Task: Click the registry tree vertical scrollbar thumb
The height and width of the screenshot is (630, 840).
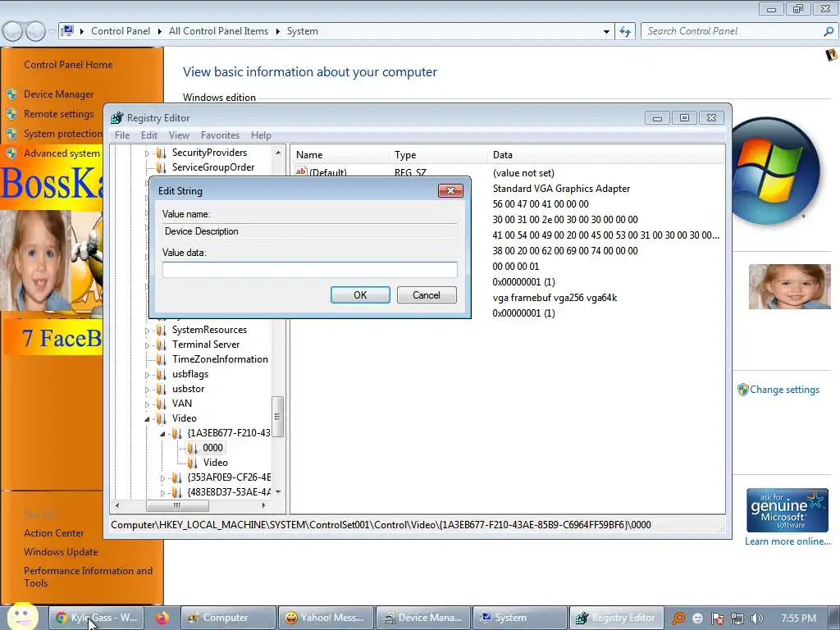Action: pos(277,416)
